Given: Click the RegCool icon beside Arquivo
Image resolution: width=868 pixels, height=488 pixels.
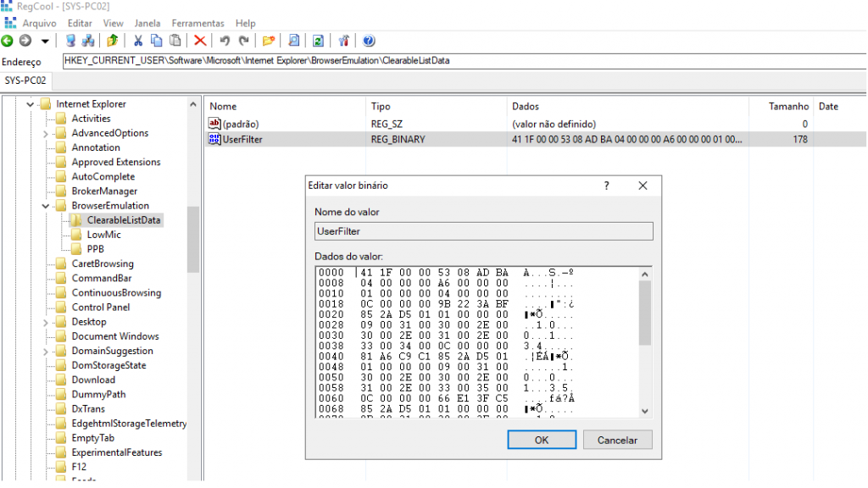Looking at the screenshot, I should click(x=10, y=23).
